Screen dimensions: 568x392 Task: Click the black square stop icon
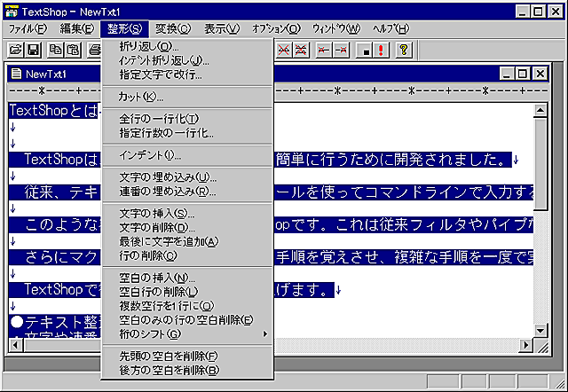(x=364, y=50)
